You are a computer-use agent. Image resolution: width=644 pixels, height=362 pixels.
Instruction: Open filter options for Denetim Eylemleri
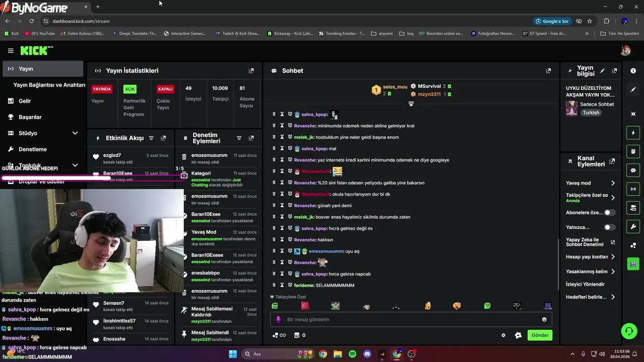click(239, 138)
